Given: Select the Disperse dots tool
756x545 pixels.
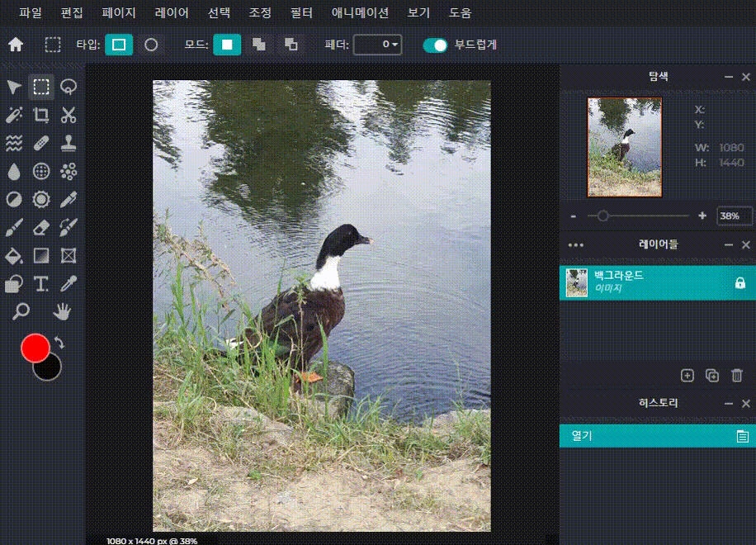Looking at the screenshot, I should coord(69,171).
